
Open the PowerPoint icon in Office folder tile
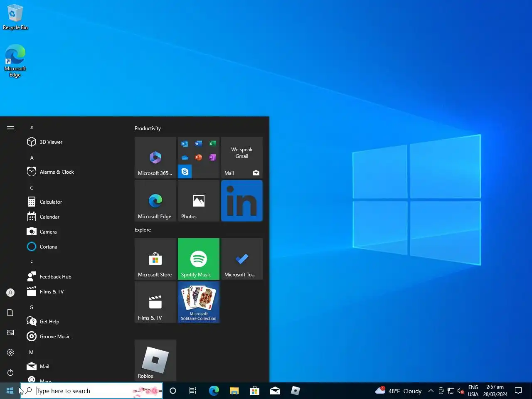tap(199, 157)
